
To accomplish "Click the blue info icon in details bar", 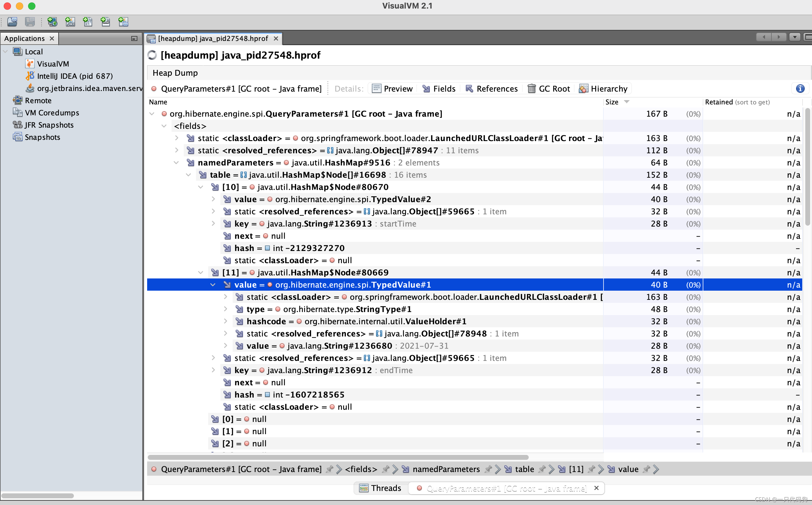I will click(x=800, y=89).
